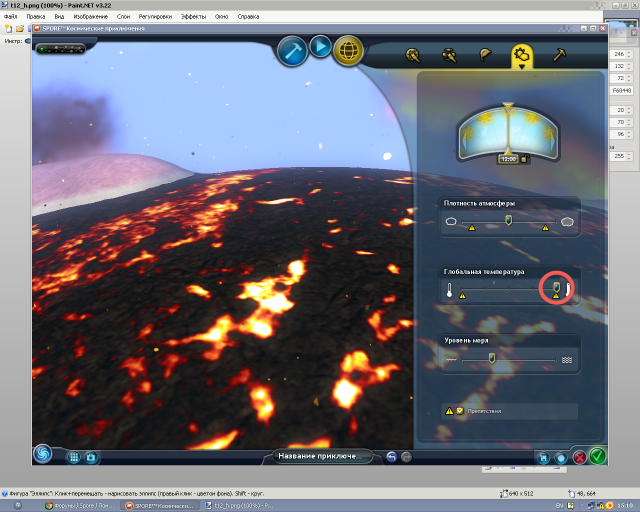This screenshot has width=640, height=512.
Task: Open the Файл menu in Paint.NET
Action: click(x=11, y=17)
